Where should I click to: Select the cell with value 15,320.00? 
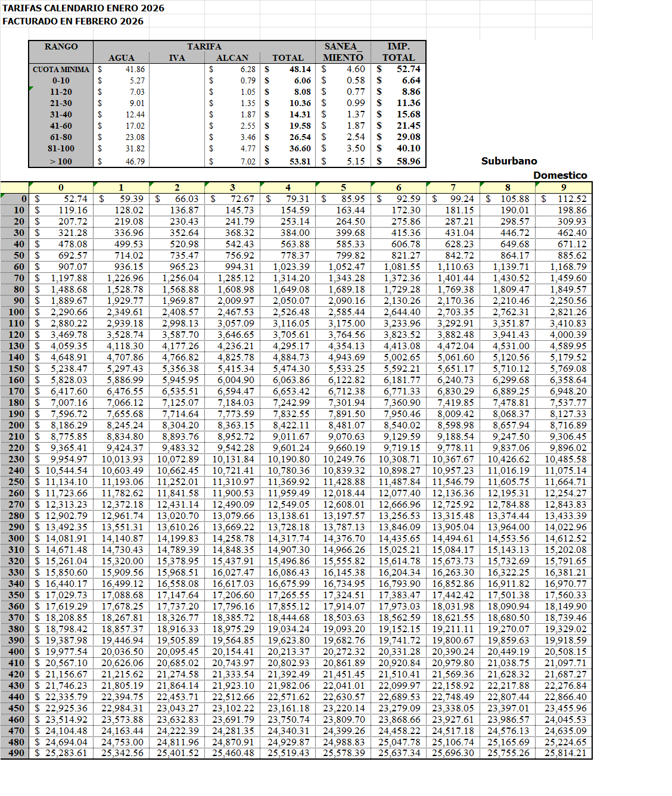[122, 561]
